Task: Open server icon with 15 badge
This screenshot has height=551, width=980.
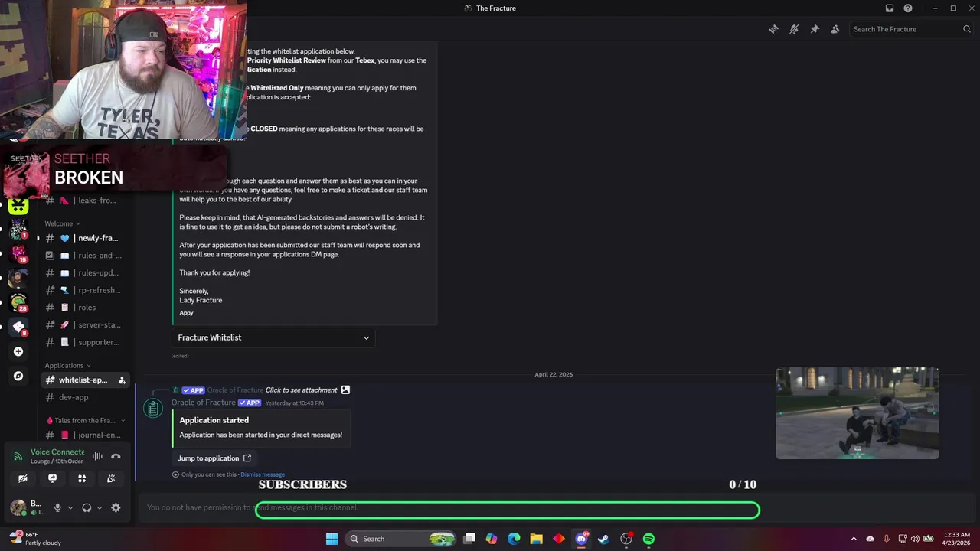Action: tap(18, 253)
